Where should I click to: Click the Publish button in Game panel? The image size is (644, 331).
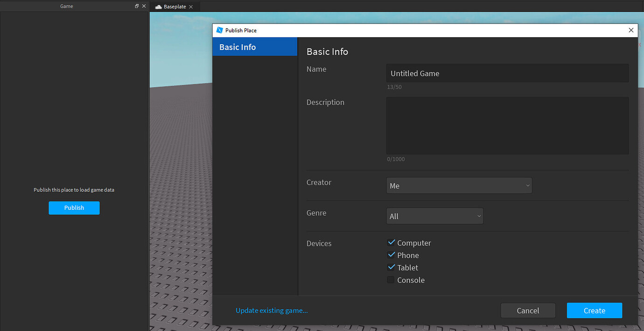(74, 208)
